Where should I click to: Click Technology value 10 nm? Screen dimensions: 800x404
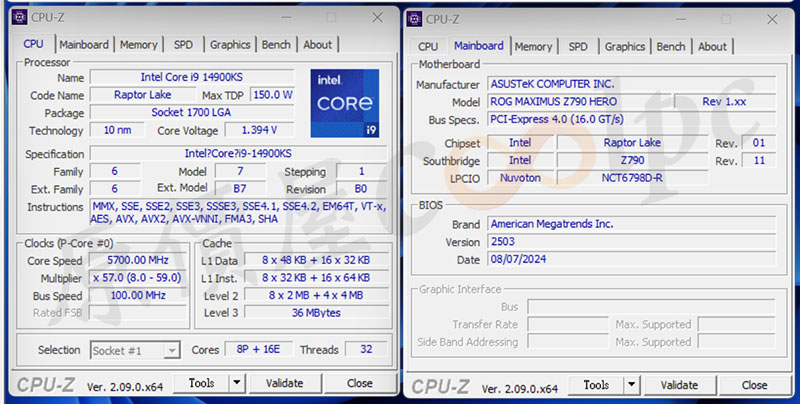(x=117, y=130)
